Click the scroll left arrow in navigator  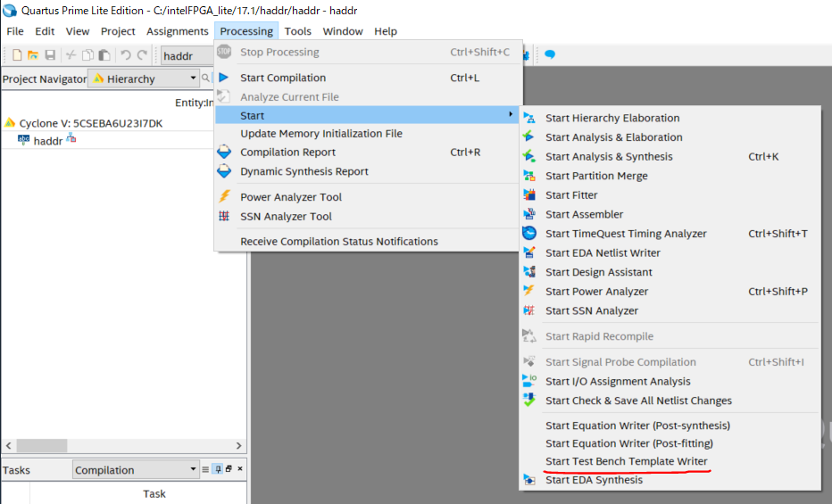(x=9, y=446)
